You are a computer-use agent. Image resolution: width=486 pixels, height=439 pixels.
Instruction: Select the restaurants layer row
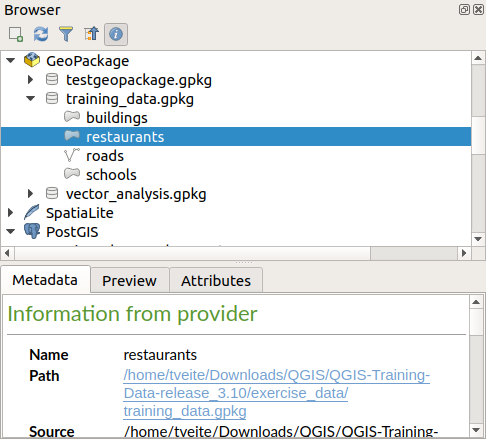point(236,137)
